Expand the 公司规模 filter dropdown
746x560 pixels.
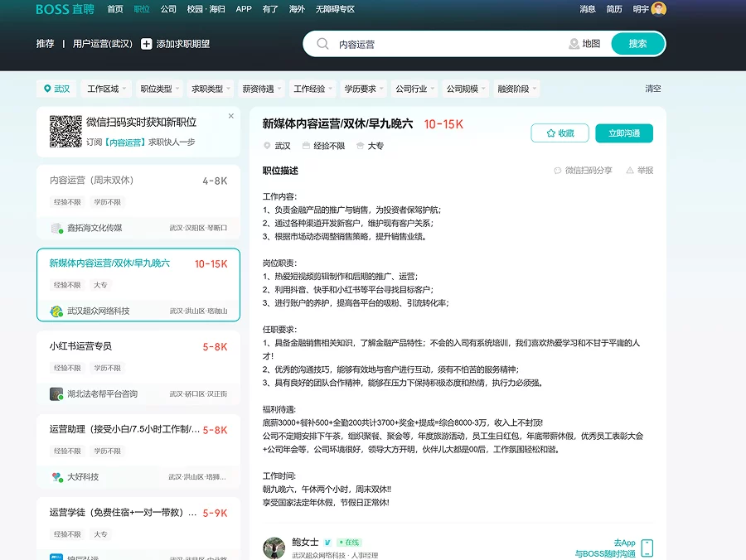(465, 89)
